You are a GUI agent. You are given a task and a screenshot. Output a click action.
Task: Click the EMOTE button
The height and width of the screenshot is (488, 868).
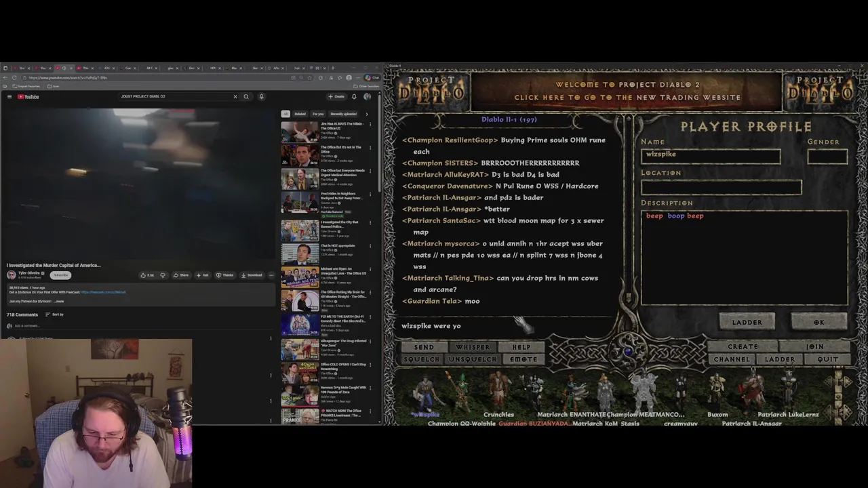point(524,359)
